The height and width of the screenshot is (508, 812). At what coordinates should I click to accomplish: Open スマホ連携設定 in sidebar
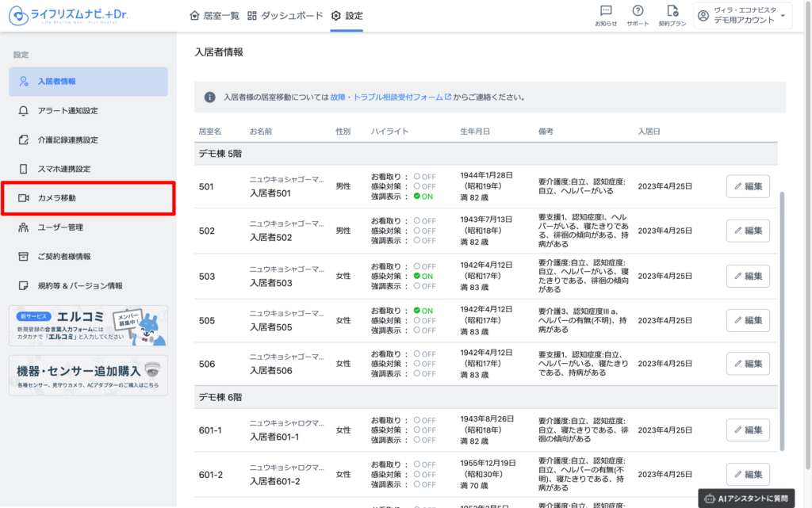[x=64, y=169]
